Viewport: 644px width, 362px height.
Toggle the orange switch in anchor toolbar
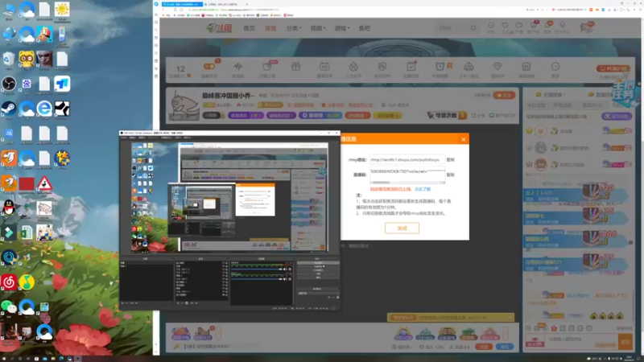(209, 67)
